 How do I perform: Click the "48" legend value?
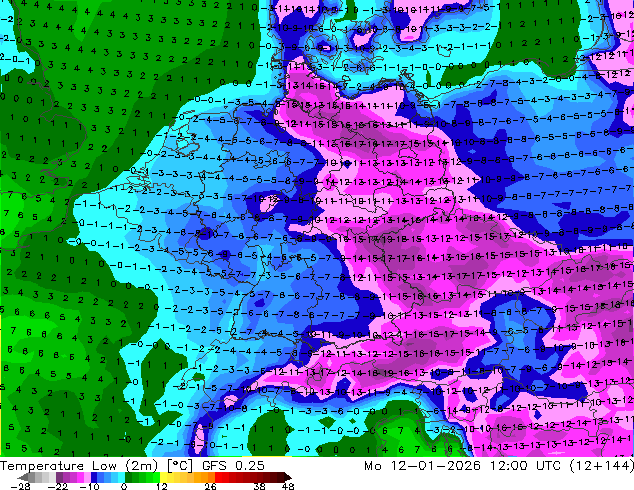[x=288, y=486]
